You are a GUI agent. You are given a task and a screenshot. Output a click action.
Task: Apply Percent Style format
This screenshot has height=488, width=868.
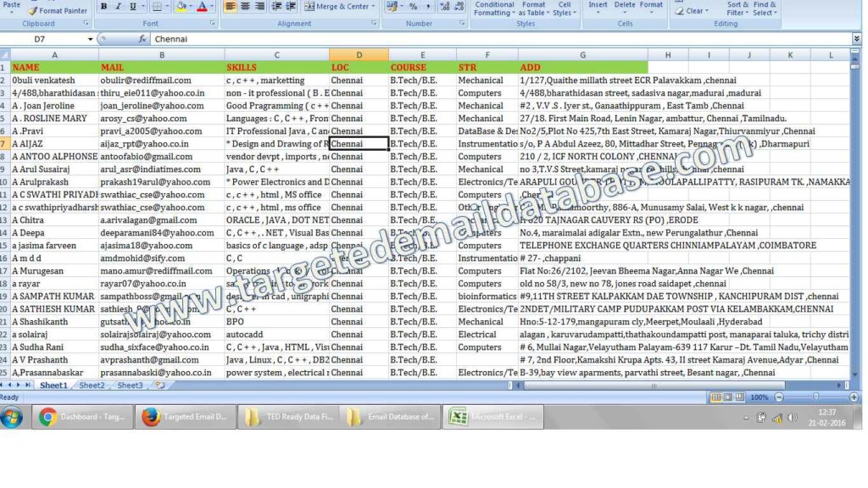(x=414, y=7)
